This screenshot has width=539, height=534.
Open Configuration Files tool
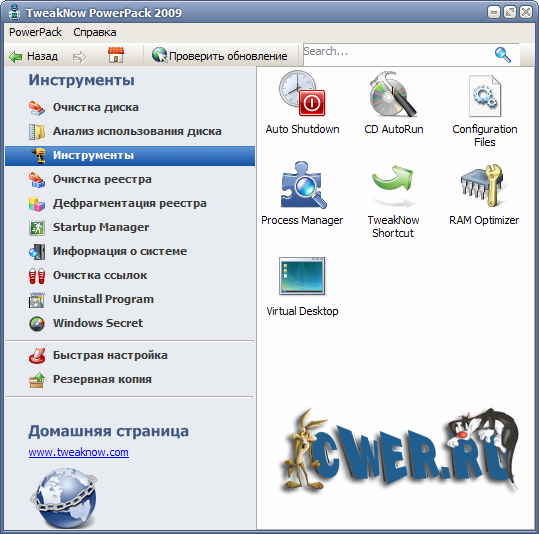[x=485, y=111]
